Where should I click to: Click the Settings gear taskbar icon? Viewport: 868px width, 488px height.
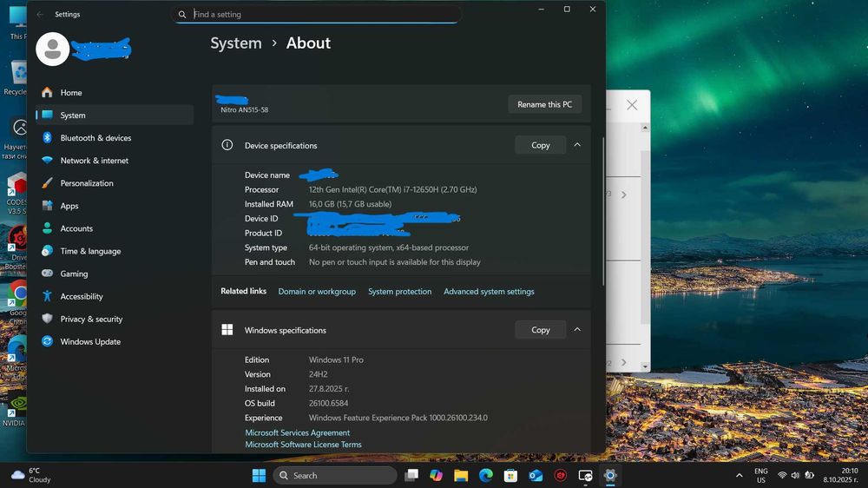[610, 475]
